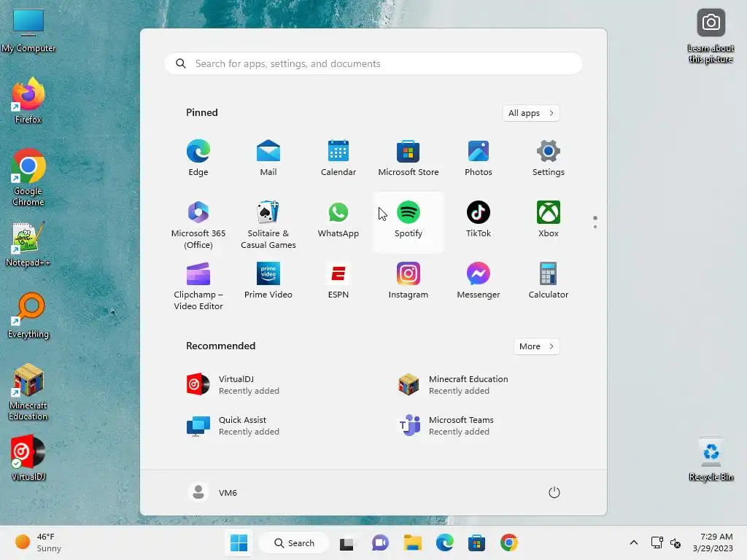Viewport: 747px width, 560px height.
Task: Open Microsoft Store from the taskbar
Action: click(476, 542)
